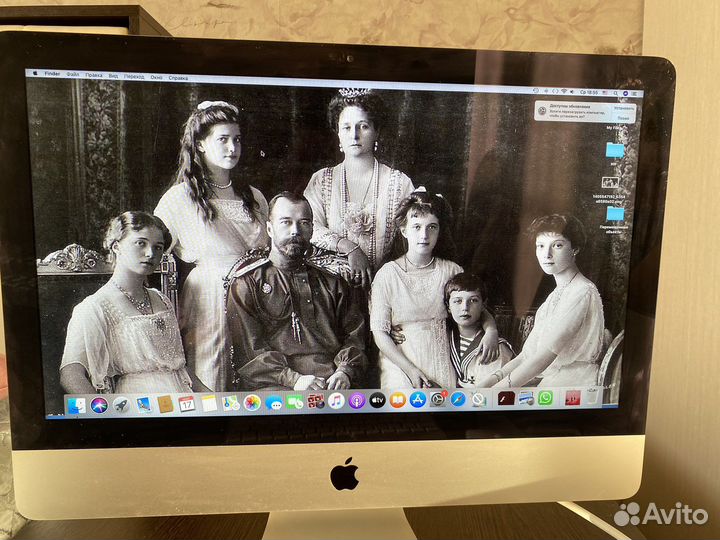Open the Apple TV app

tap(377, 400)
